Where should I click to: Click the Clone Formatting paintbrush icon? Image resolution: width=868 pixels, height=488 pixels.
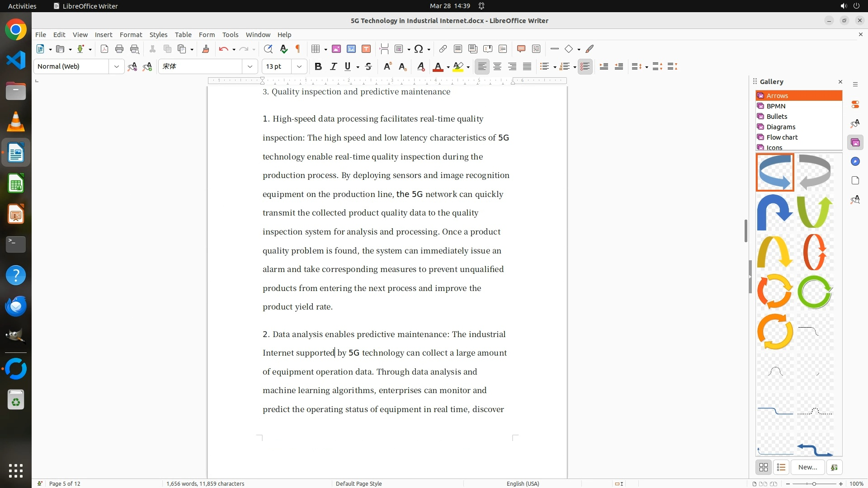point(205,49)
